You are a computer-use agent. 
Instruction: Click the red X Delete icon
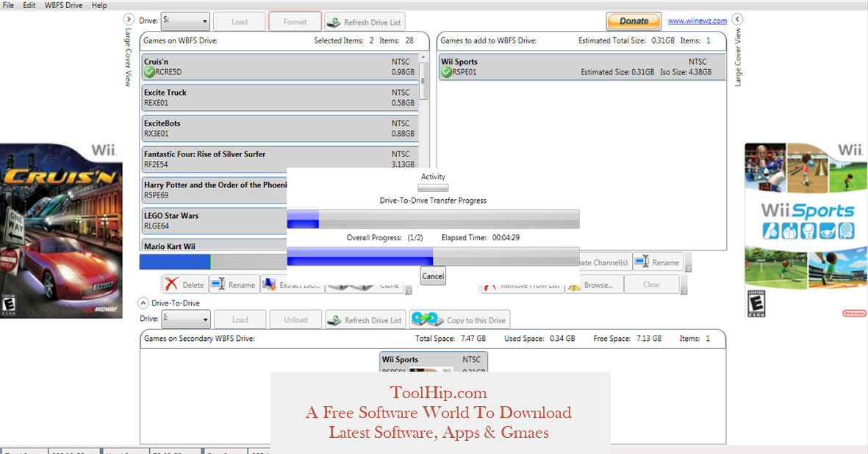click(x=171, y=284)
